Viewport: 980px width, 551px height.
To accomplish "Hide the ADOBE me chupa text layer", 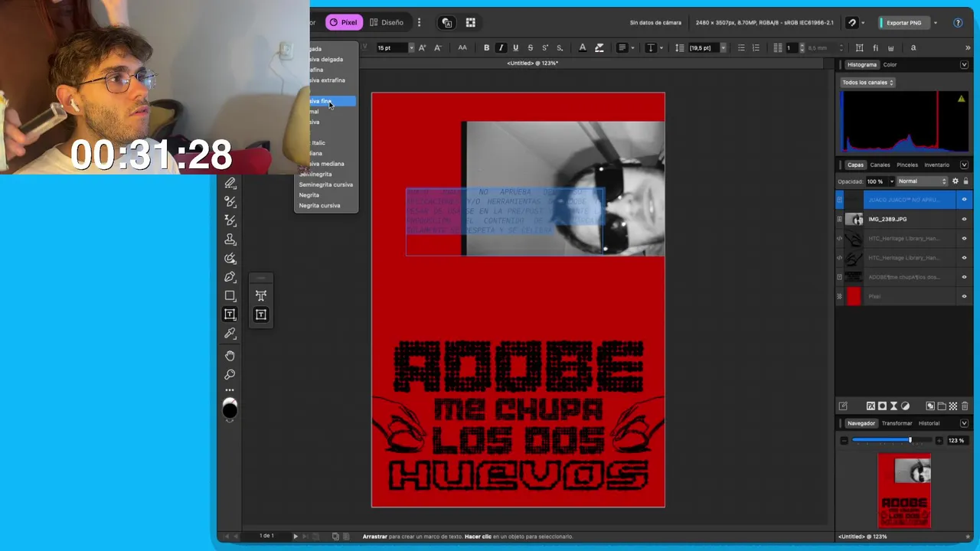I will (x=964, y=277).
